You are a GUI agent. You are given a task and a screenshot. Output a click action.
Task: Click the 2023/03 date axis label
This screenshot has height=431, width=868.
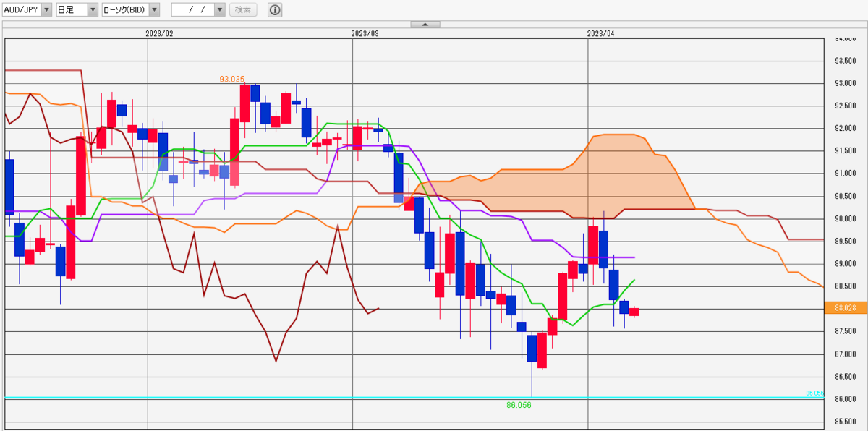[x=365, y=33]
